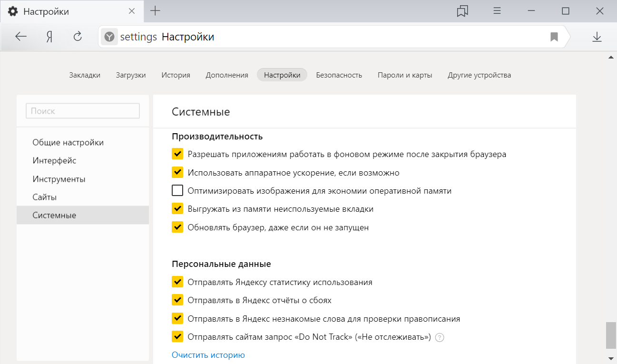
Task: Uncheck hardware acceleration option
Action: click(x=177, y=172)
